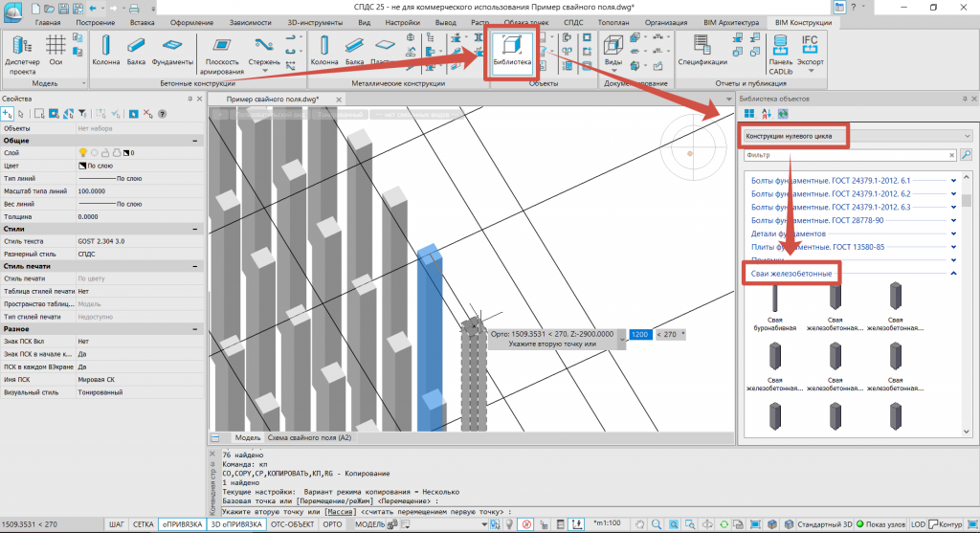
Task: Choose the metal Балка tool
Action: pyautogui.click(x=354, y=50)
